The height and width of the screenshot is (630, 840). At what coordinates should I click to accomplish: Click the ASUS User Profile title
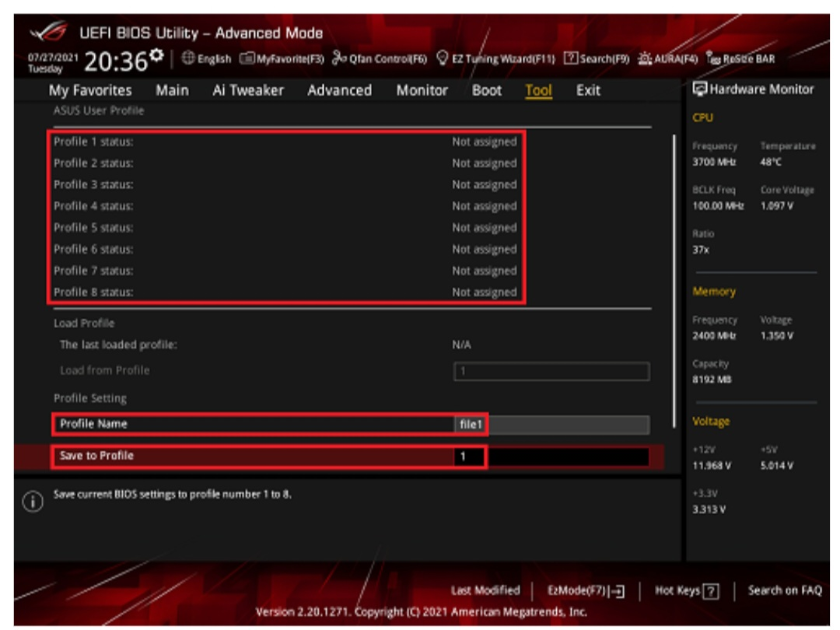tap(99, 110)
